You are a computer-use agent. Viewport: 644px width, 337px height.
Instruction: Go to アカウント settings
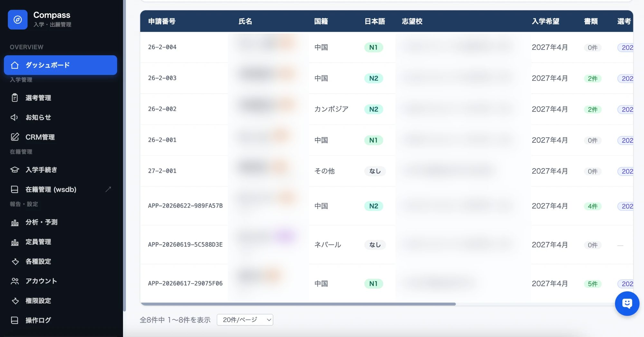click(61, 281)
